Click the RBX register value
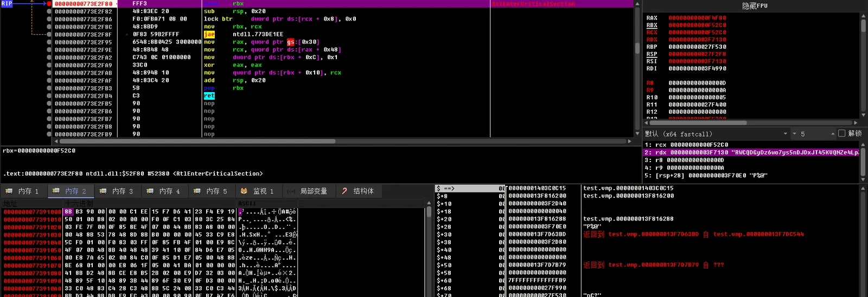 (697, 25)
